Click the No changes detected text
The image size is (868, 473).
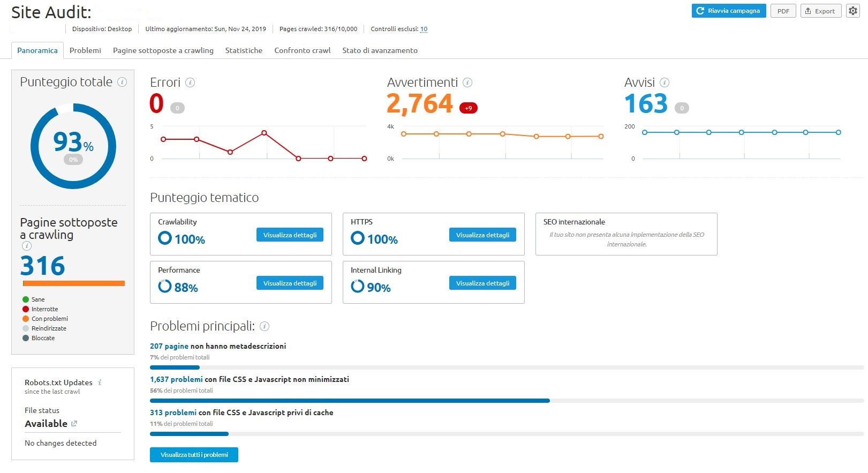coord(61,443)
